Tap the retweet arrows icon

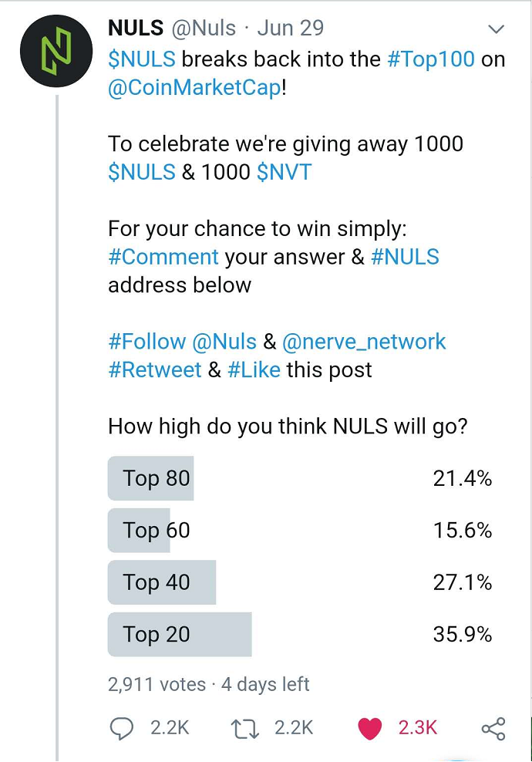244,729
